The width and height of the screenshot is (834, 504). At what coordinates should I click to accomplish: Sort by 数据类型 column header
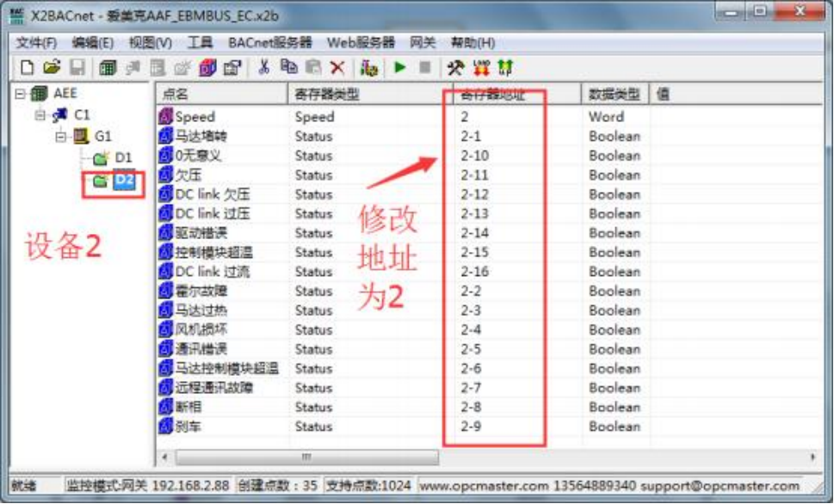pyautogui.click(x=615, y=95)
